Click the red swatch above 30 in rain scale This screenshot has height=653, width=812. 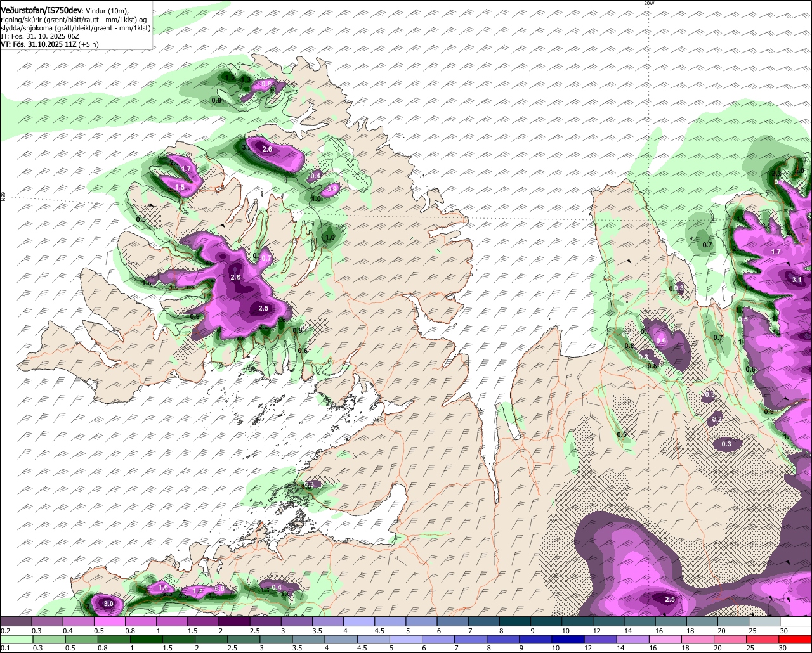click(x=796, y=640)
